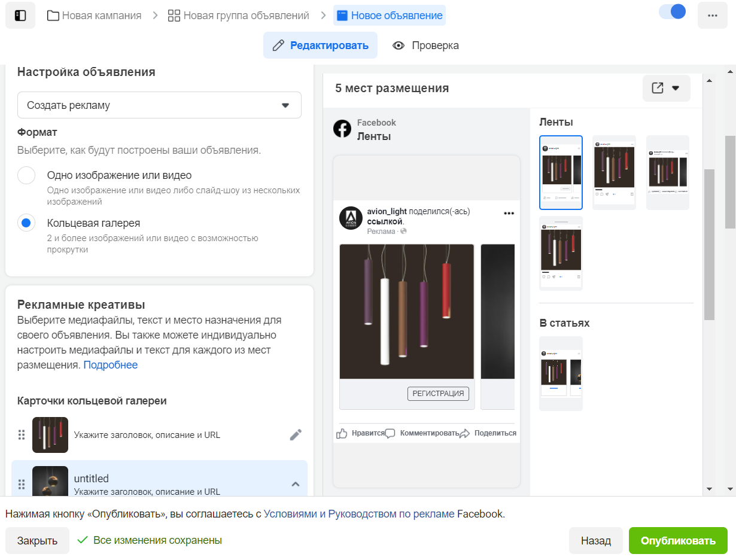Click second carousel card in ad preview
Screen dimensions: 736x560
pyautogui.click(x=498, y=327)
